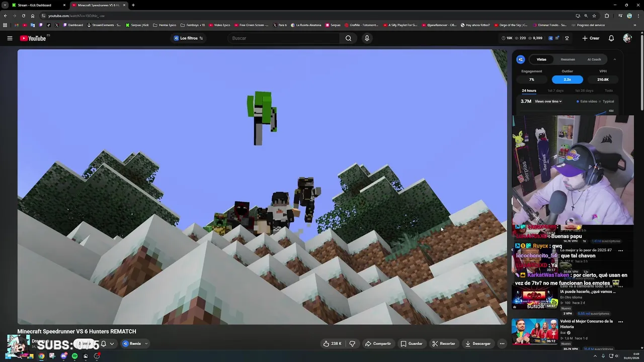The height and width of the screenshot is (362, 644).
Task: Open a new browser tab
Action: click(133, 5)
